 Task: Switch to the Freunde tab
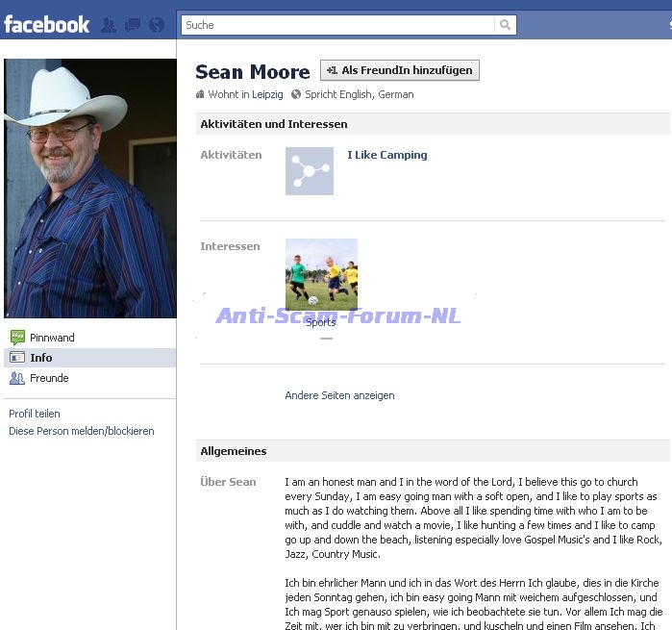pyautogui.click(x=49, y=378)
